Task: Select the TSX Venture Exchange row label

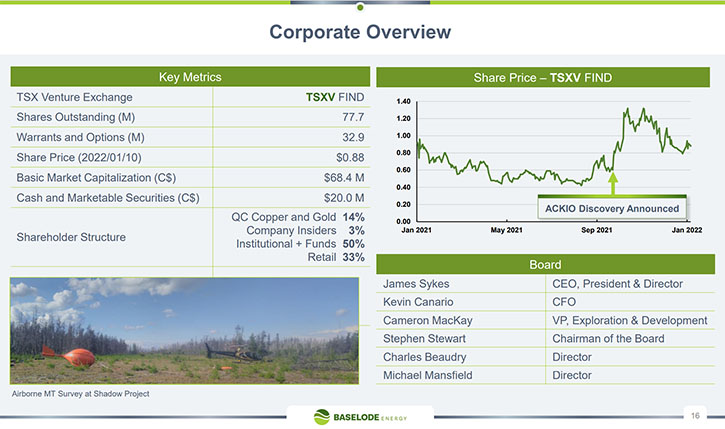Action: coord(74,97)
